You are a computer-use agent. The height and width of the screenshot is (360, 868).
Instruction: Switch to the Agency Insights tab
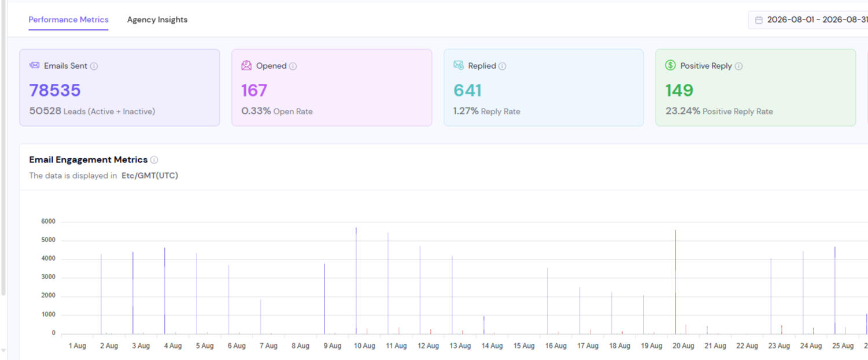coord(157,20)
